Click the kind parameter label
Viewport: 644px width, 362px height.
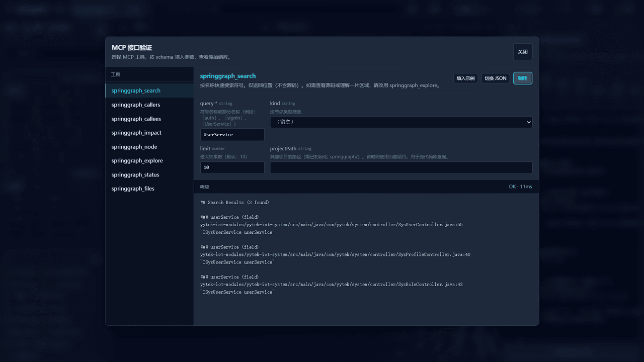(x=275, y=103)
